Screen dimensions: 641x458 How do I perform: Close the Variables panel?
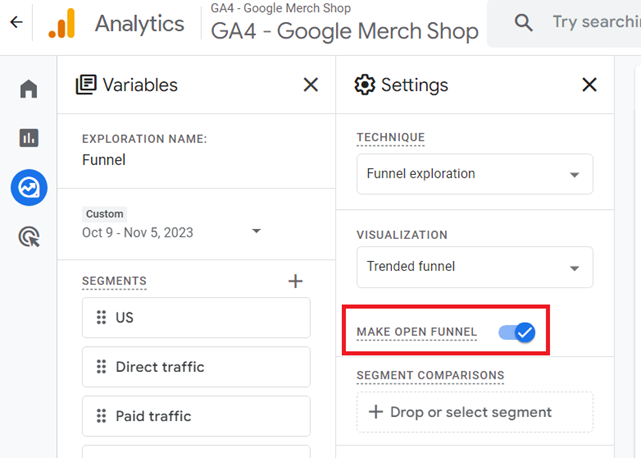click(311, 85)
